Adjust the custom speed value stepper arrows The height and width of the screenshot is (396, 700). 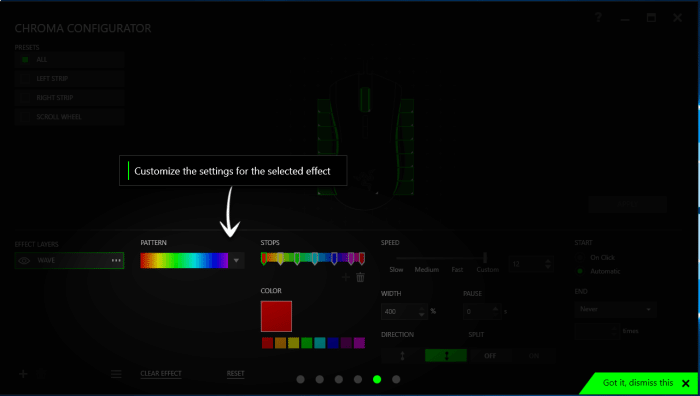pos(548,264)
